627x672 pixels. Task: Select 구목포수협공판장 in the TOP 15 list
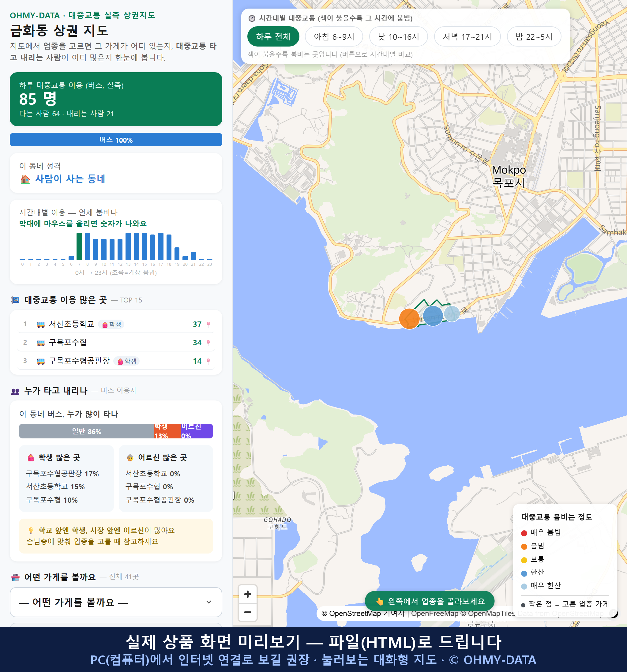[x=116, y=361]
